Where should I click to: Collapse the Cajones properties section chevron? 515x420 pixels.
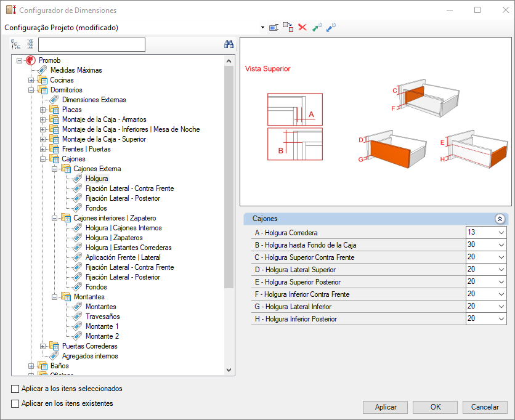500,219
